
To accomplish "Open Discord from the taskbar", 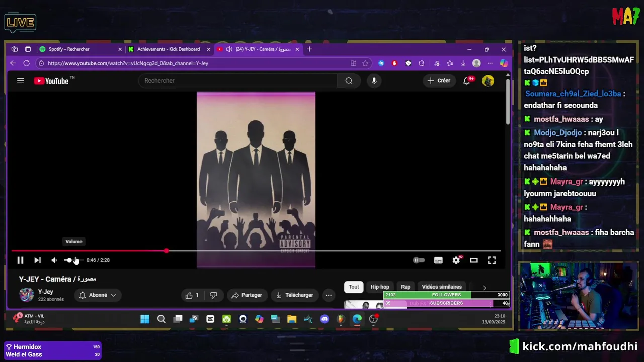I will [325, 319].
